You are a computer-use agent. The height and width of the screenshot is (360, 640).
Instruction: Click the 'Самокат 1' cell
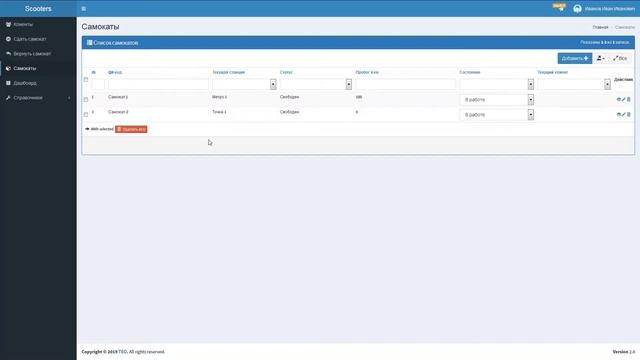click(x=118, y=97)
